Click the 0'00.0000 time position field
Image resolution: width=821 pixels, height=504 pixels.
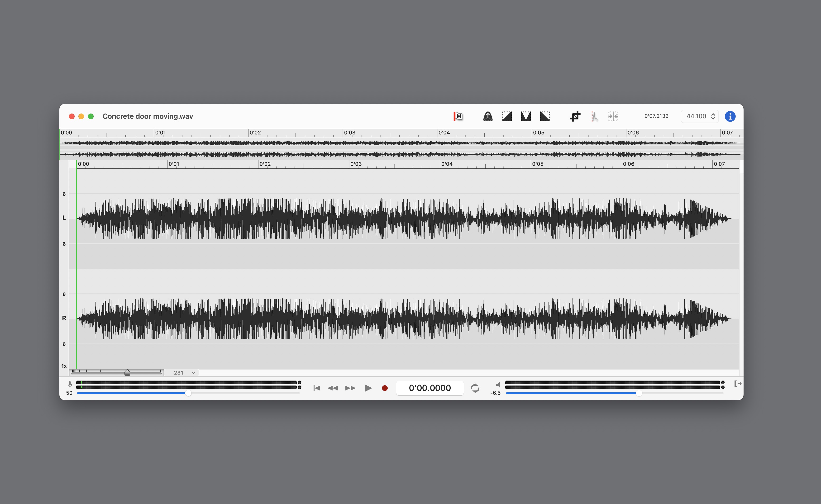point(430,388)
